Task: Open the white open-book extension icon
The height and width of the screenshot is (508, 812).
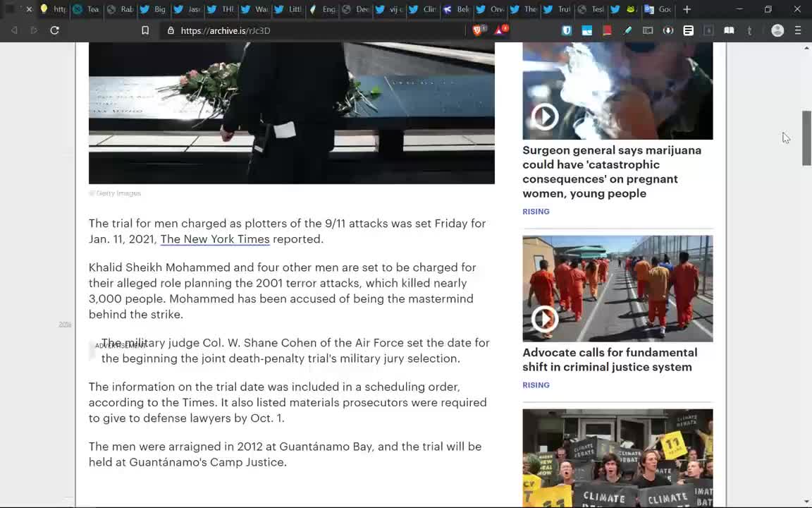Action: click(x=729, y=30)
